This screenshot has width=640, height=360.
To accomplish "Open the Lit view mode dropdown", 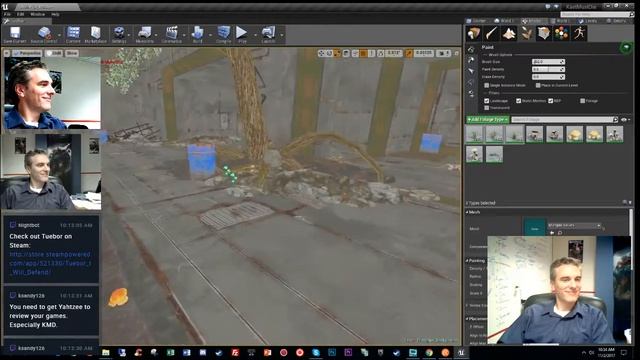I will tap(54, 53).
